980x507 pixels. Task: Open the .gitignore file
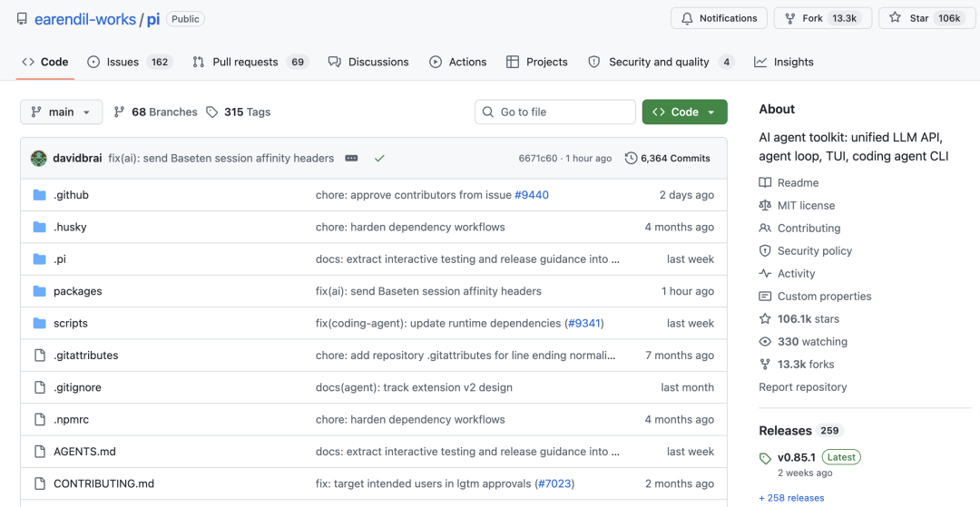coord(77,387)
